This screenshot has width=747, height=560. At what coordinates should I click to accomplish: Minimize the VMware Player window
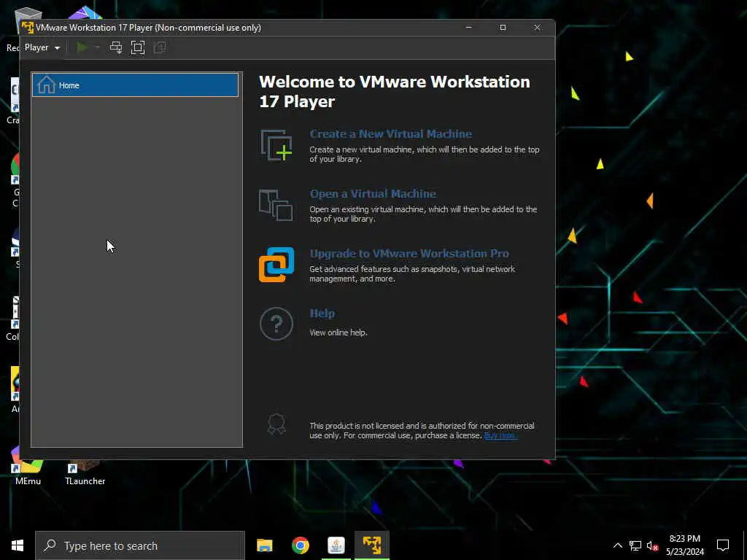click(x=469, y=28)
